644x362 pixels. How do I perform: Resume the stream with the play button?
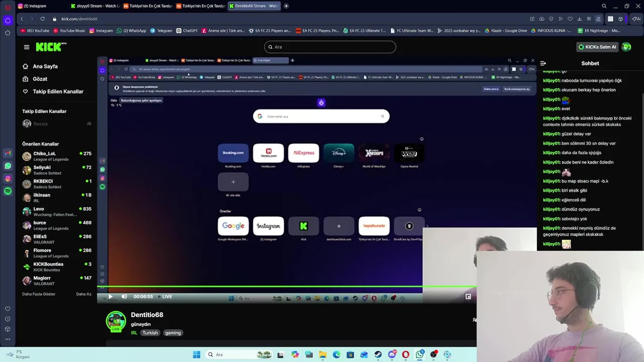pos(111,297)
